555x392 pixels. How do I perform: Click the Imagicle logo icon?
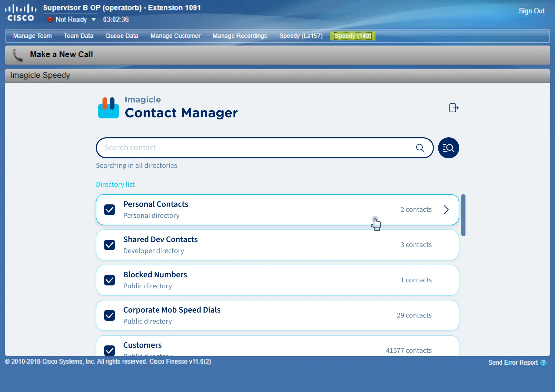[x=108, y=108]
